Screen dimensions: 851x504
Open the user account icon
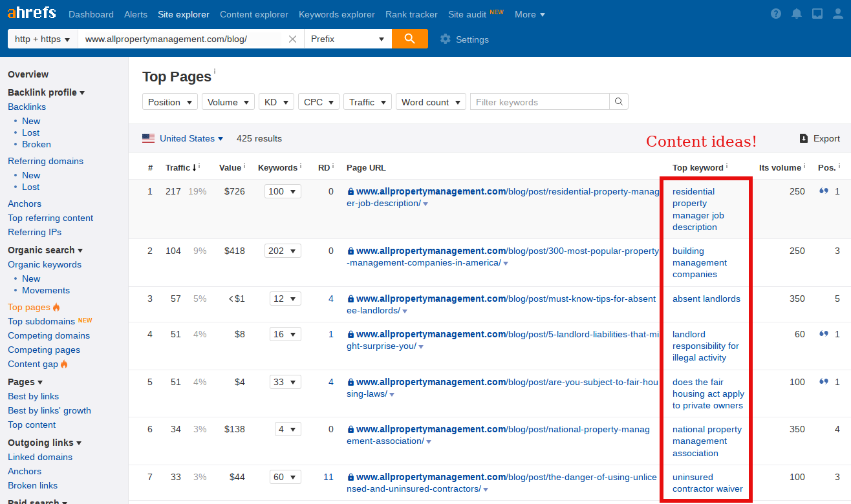tap(838, 14)
